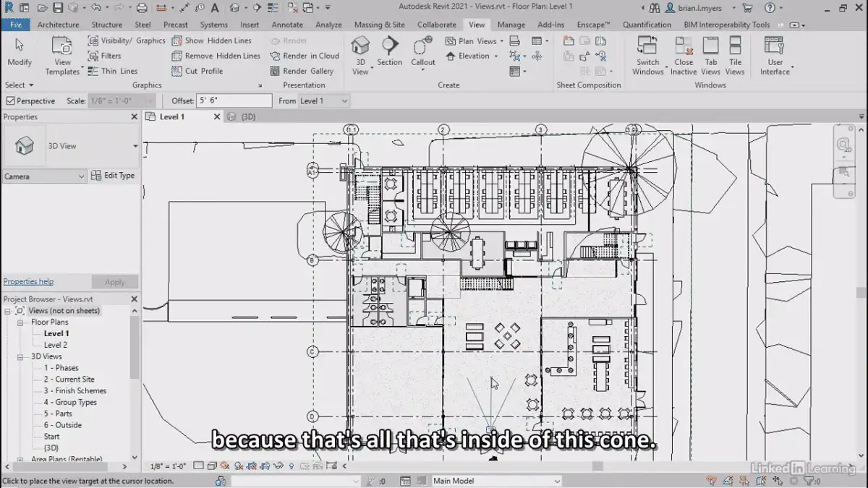Collapse the 3D Views tree node

click(x=21, y=356)
